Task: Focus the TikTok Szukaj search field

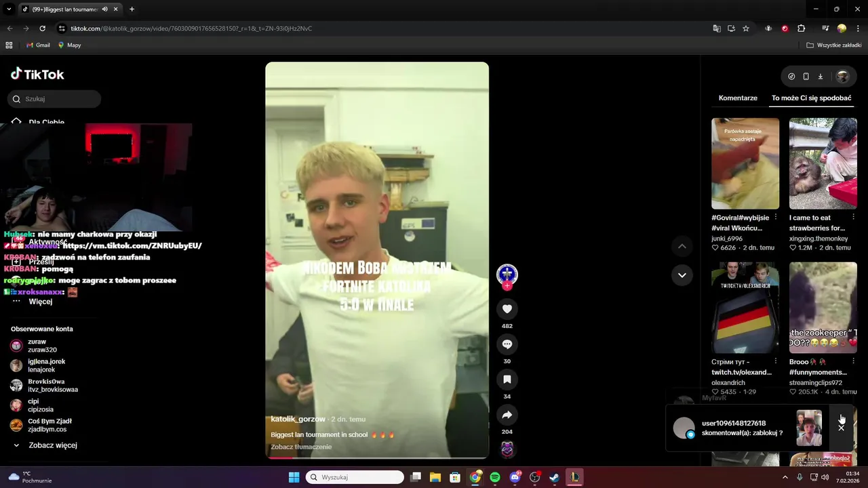Action: (x=54, y=99)
